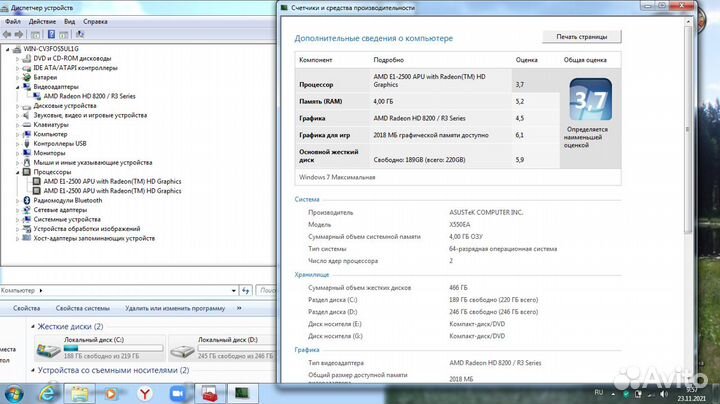Select the USB controllers category icon
The width and height of the screenshot is (720, 404).
click(27, 143)
